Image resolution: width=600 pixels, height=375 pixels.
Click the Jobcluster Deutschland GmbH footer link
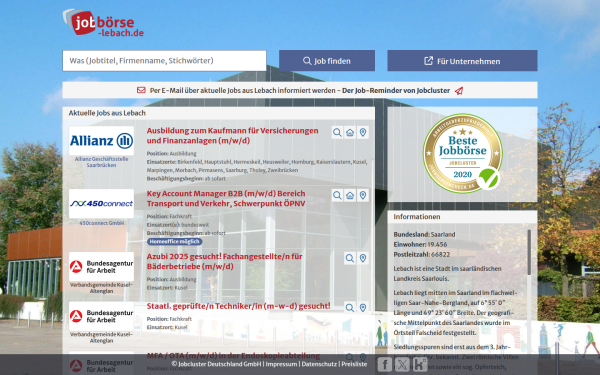click(x=216, y=364)
